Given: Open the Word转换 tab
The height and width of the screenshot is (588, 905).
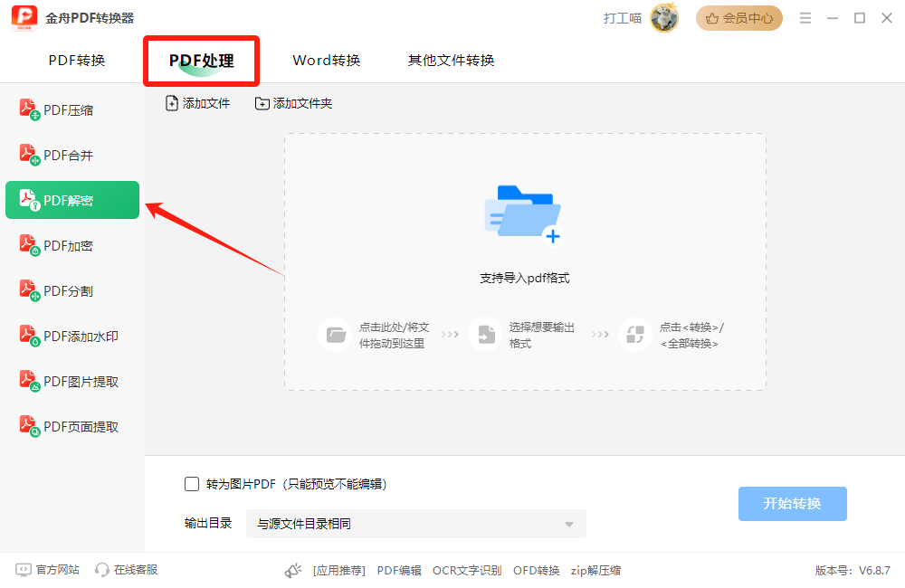Looking at the screenshot, I should 327,61.
